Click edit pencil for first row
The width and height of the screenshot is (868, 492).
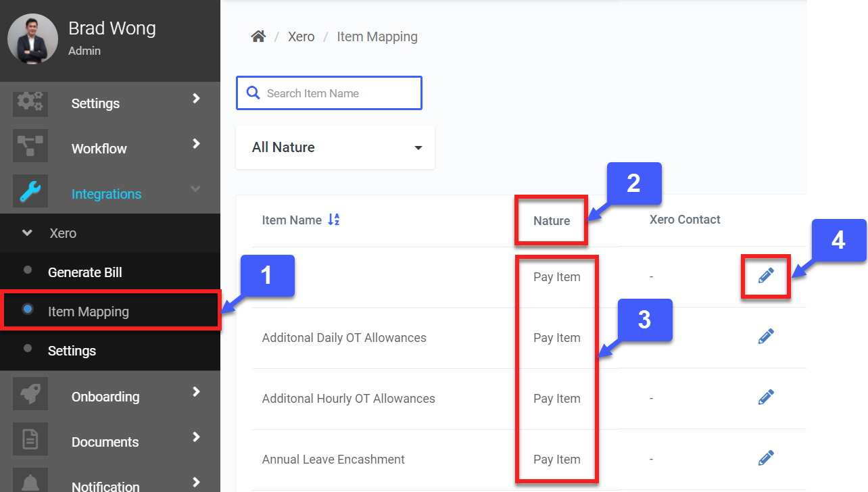click(x=765, y=276)
